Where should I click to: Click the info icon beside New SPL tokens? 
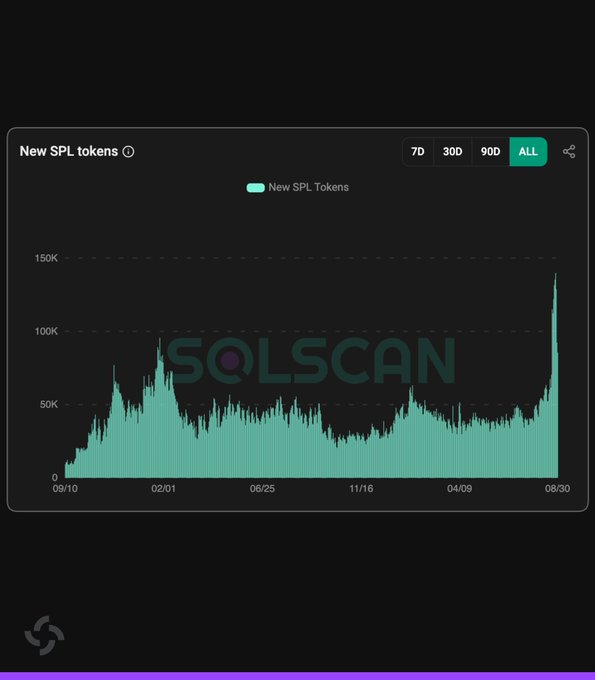click(128, 151)
